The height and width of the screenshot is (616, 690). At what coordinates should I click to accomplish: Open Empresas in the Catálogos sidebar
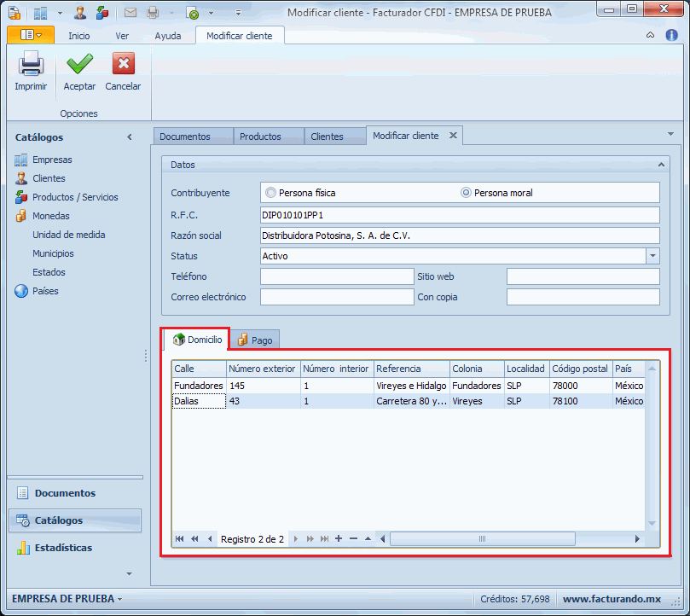click(x=51, y=160)
